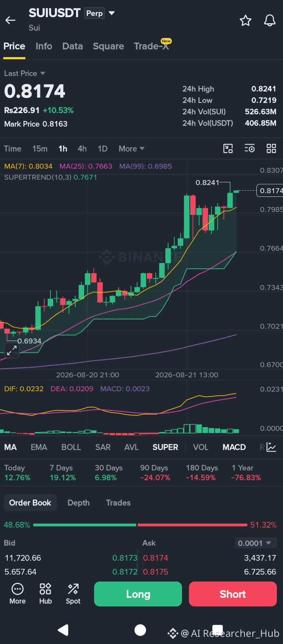Switch to Spot trading icon
This screenshot has width=283, height=644.
pos(73,594)
